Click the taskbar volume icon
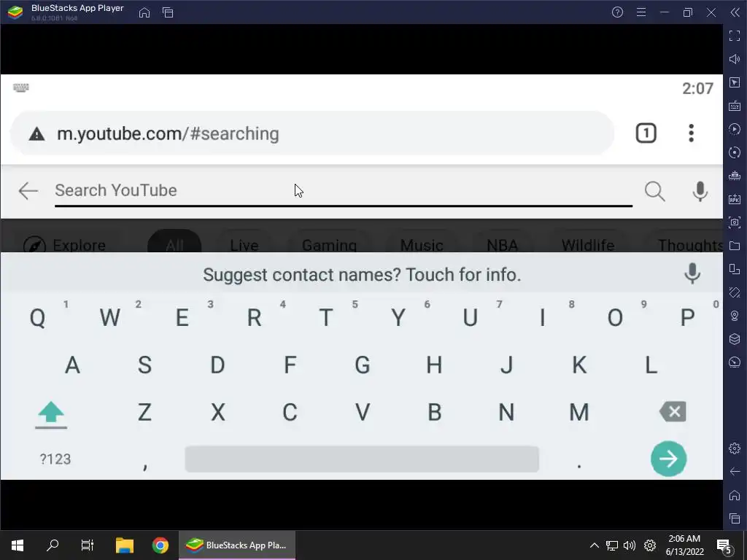 click(x=630, y=545)
